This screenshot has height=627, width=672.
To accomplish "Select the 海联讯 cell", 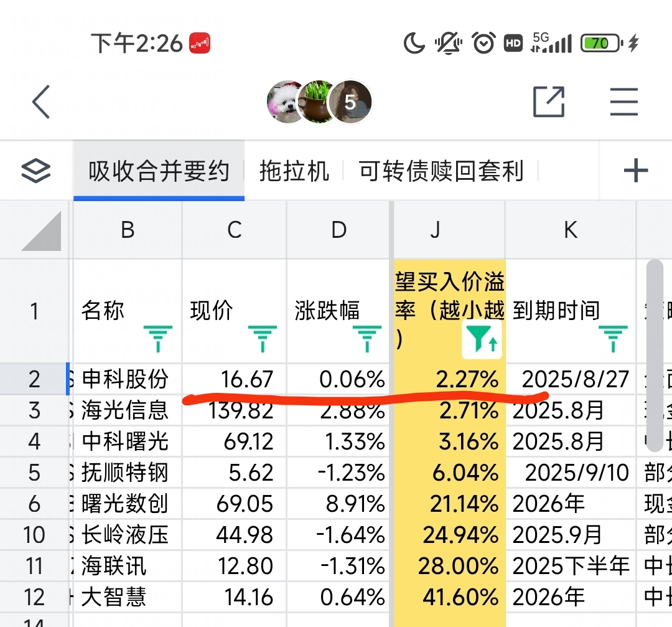I will click(128, 566).
